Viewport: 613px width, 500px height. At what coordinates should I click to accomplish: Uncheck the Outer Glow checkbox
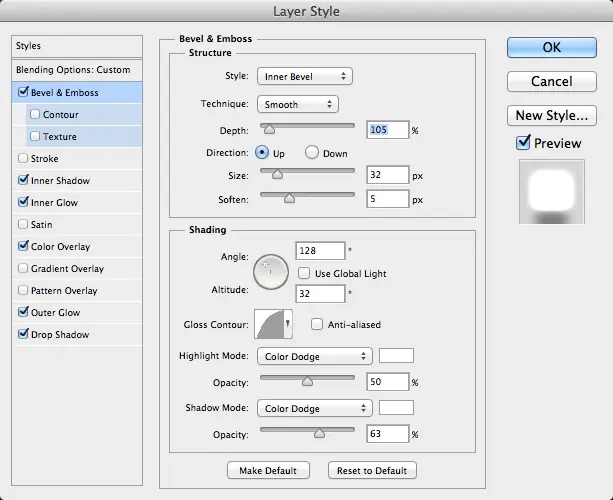[x=23, y=312]
